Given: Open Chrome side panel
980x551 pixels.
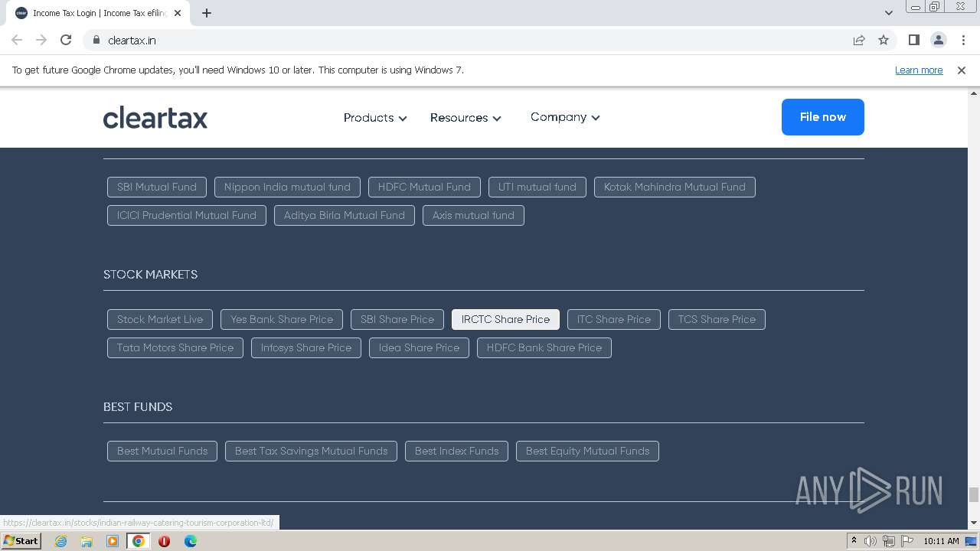Looking at the screenshot, I should (x=913, y=40).
